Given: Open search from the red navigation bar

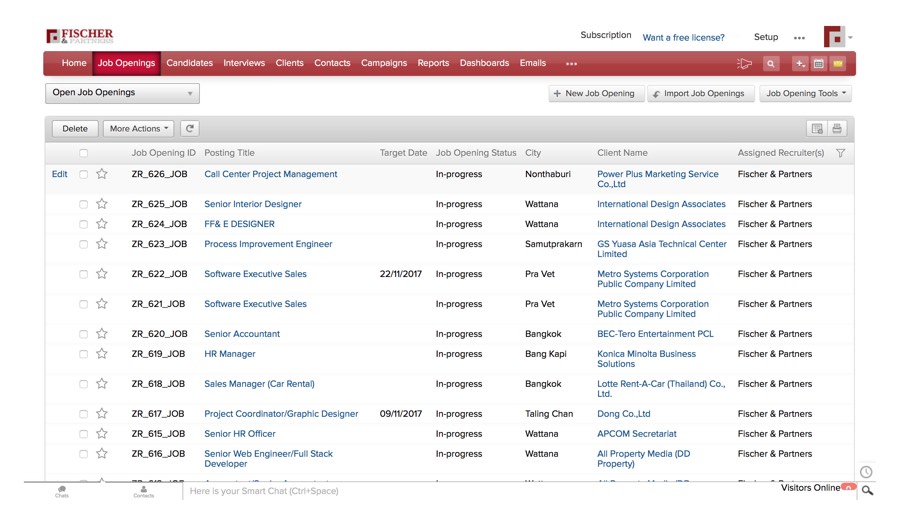Looking at the screenshot, I should coord(771,64).
